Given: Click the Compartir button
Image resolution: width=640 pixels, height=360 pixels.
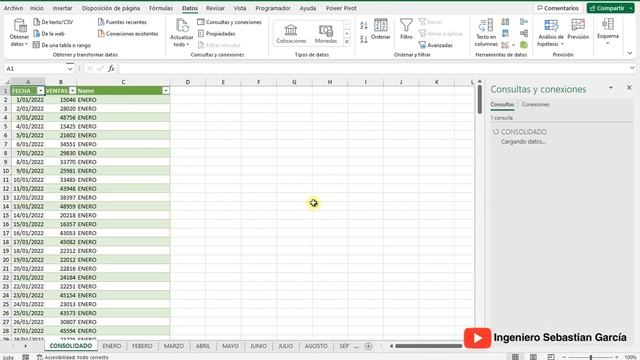Looking at the screenshot, I should click(x=607, y=8).
